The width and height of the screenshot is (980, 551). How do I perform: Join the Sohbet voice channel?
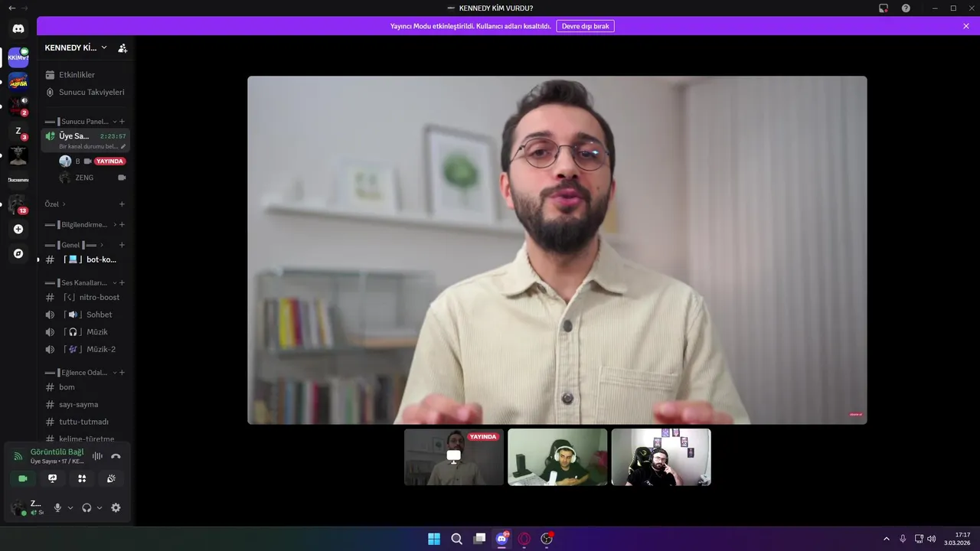(85, 315)
